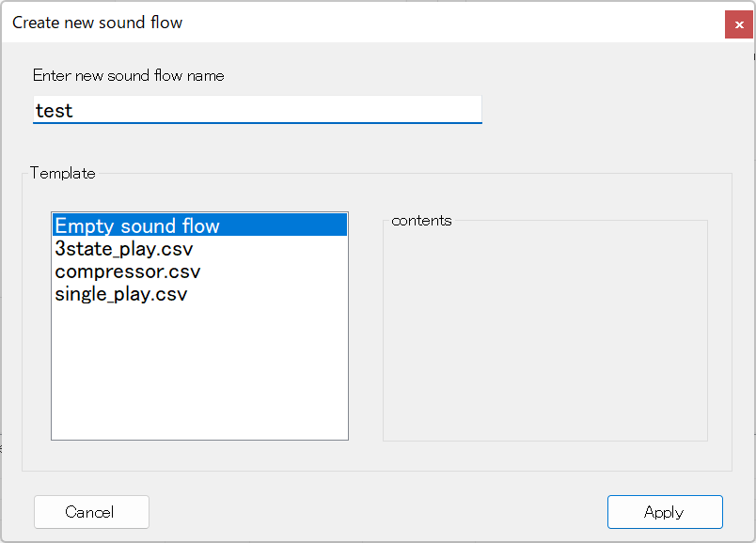Image resolution: width=756 pixels, height=543 pixels.
Task: Click the "Create new sound flow" title text
Action: pyautogui.click(x=98, y=23)
